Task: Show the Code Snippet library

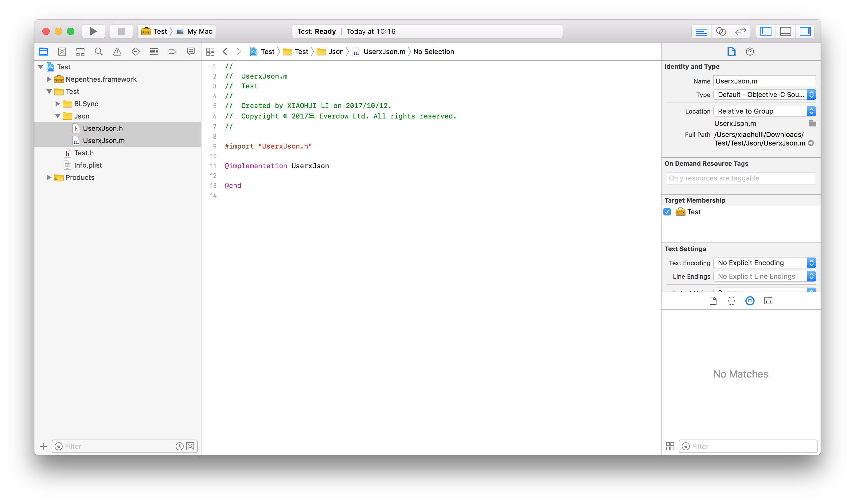Action: [731, 301]
